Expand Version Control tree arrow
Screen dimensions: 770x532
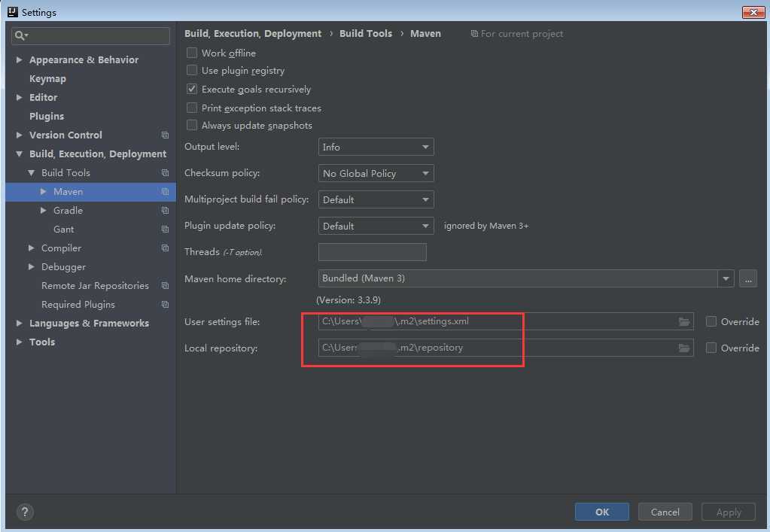pyautogui.click(x=19, y=135)
